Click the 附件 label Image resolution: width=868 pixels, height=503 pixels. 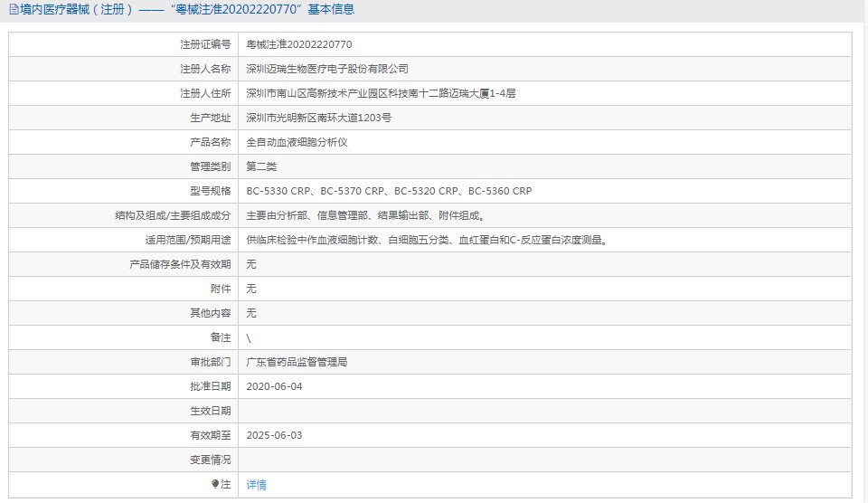pos(221,288)
